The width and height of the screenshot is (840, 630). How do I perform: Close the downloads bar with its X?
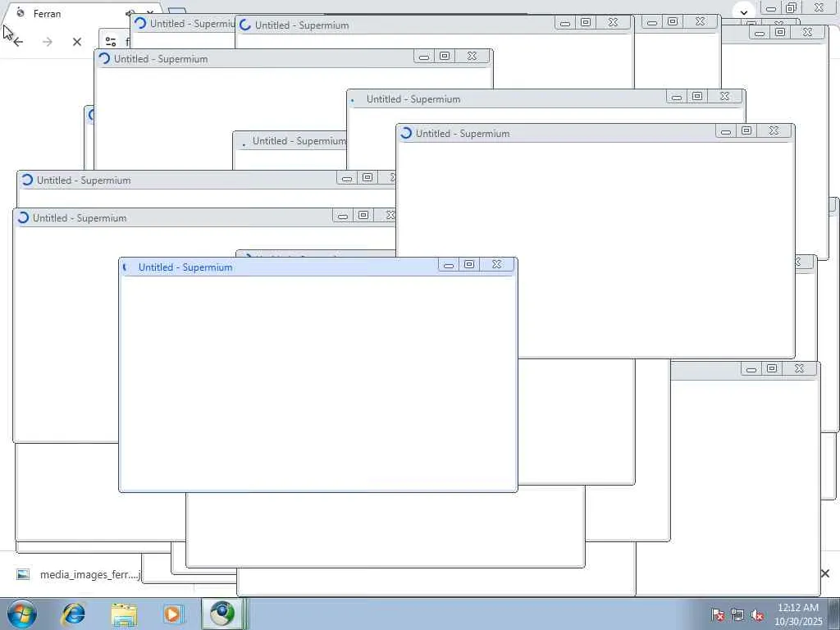click(825, 573)
